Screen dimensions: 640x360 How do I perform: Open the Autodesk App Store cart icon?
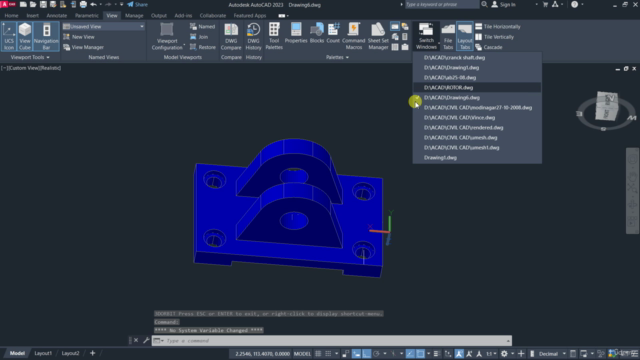[x=545, y=4]
